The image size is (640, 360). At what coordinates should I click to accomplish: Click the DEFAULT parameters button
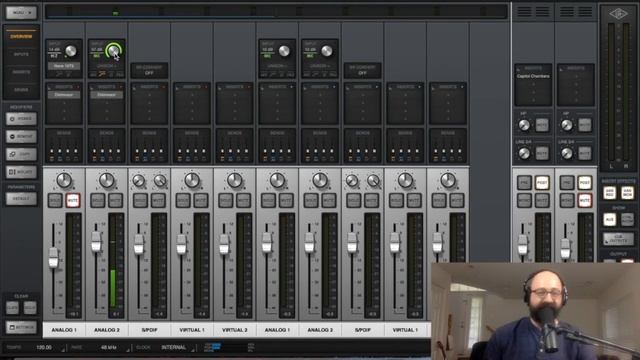(21, 198)
